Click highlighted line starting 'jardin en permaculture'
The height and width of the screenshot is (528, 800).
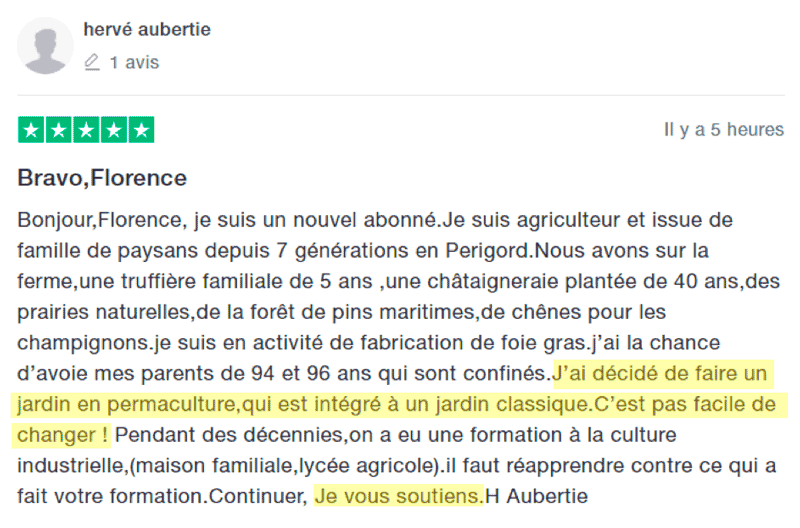399,405
